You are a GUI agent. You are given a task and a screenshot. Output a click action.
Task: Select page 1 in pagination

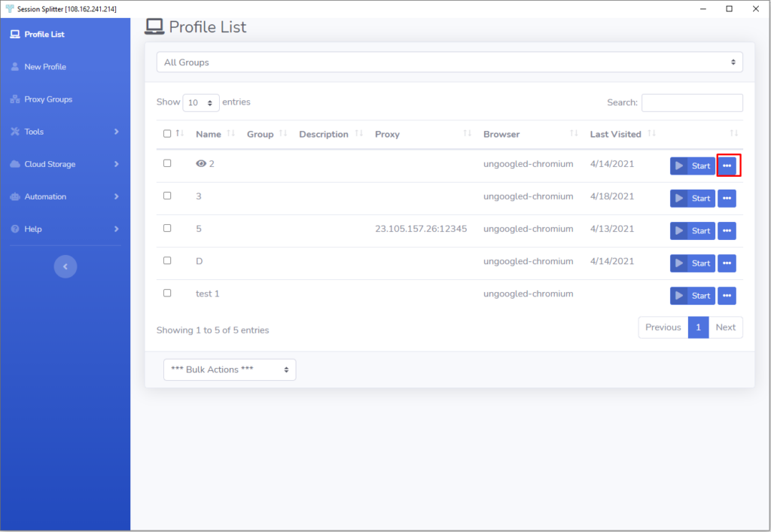pos(698,327)
